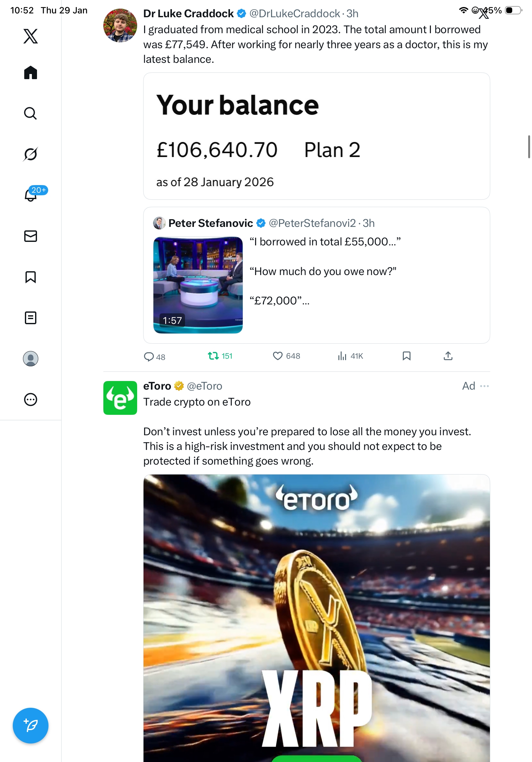Open the Search magnifier in sidebar

pyautogui.click(x=31, y=113)
